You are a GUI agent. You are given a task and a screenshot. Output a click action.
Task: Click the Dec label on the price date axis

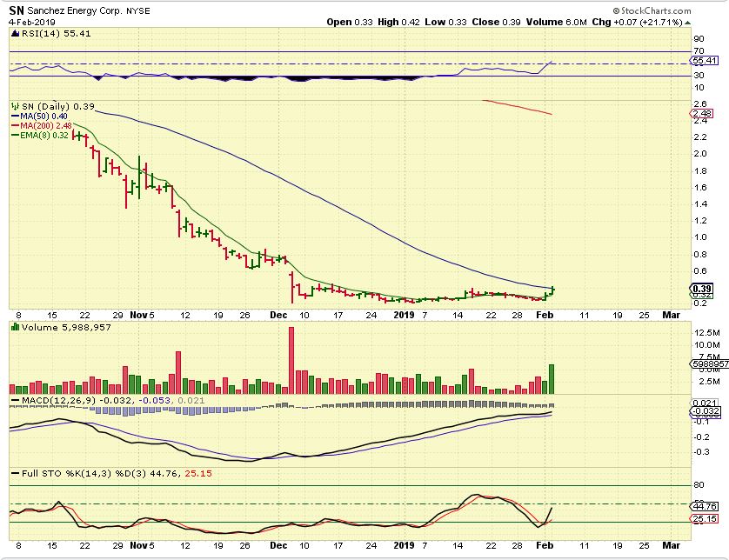[x=278, y=315]
